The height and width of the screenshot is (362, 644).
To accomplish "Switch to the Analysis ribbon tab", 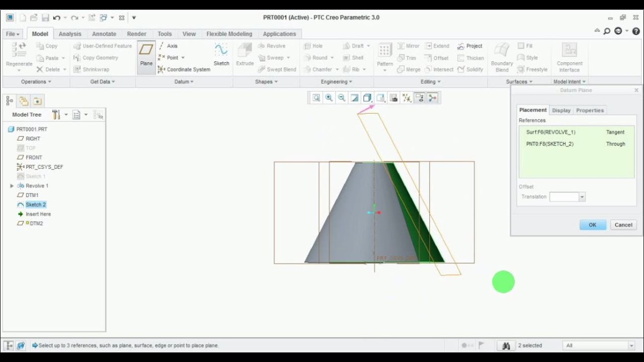I will point(70,34).
